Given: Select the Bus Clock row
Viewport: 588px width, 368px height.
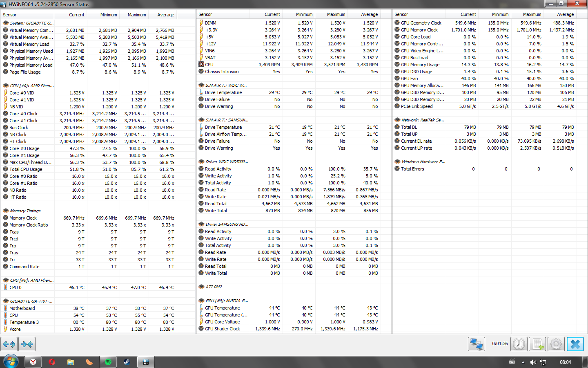Looking at the screenshot, I should (x=98, y=128).
